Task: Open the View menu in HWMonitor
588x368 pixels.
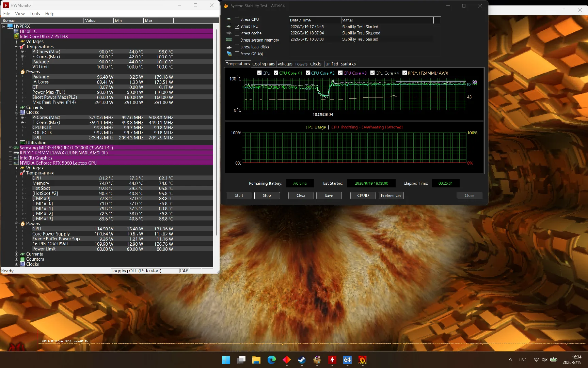Action: pyautogui.click(x=20, y=14)
